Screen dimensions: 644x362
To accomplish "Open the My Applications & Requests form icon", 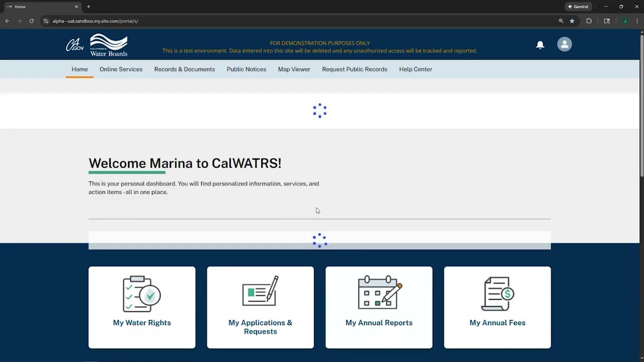I will 260,291.
